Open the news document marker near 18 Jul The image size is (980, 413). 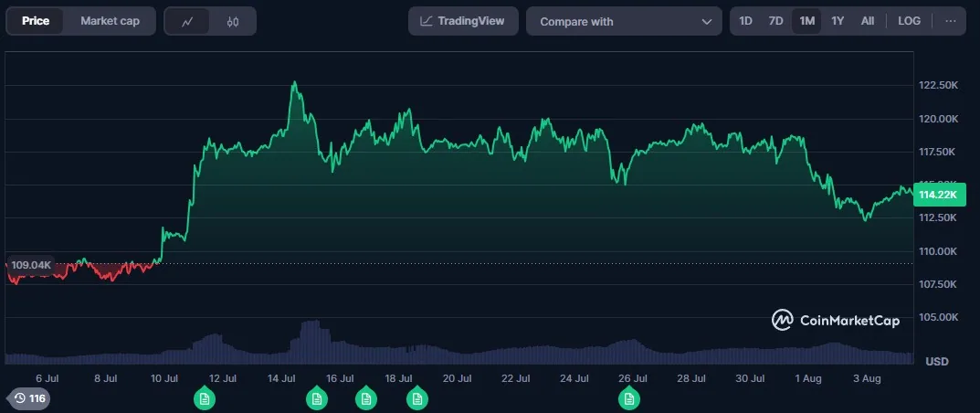pyautogui.click(x=416, y=398)
